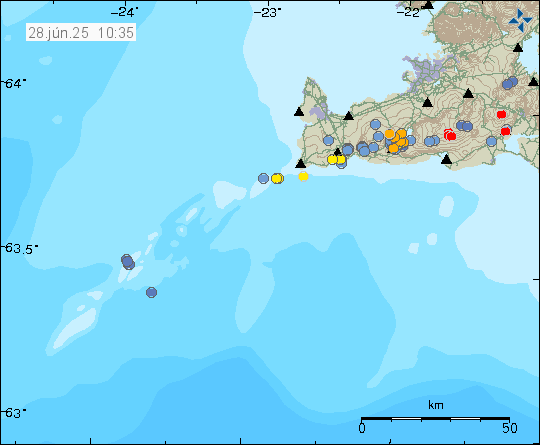Click the station triangle beside the -22° label
Screen dimensions: 540x445
(x=428, y=4)
